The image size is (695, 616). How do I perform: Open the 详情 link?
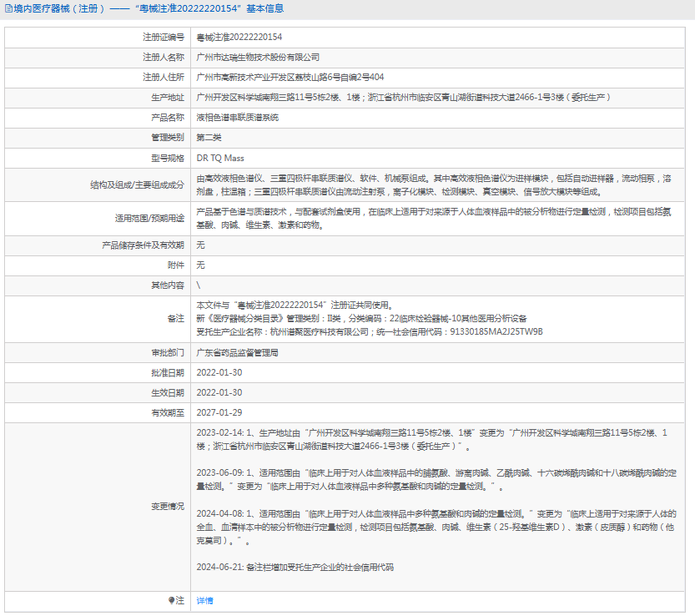(x=204, y=600)
